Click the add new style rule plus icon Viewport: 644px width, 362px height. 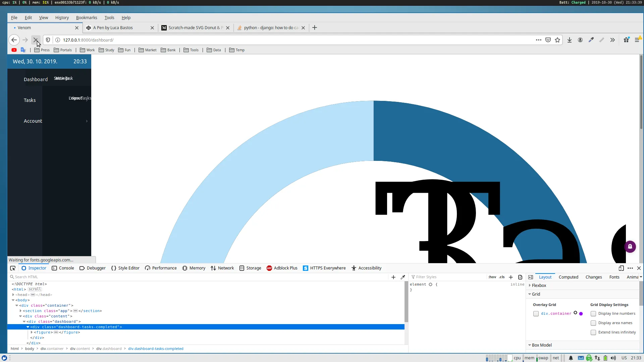click(x=511, y=277)
